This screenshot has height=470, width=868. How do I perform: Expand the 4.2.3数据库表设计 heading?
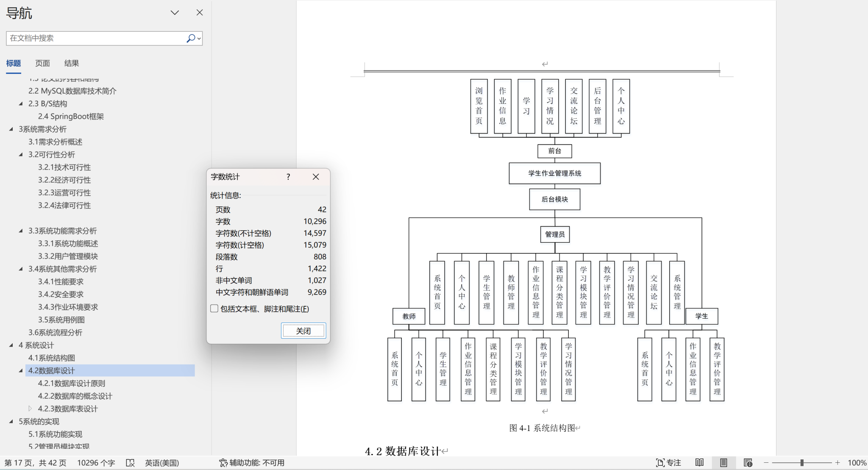point(30,409)
